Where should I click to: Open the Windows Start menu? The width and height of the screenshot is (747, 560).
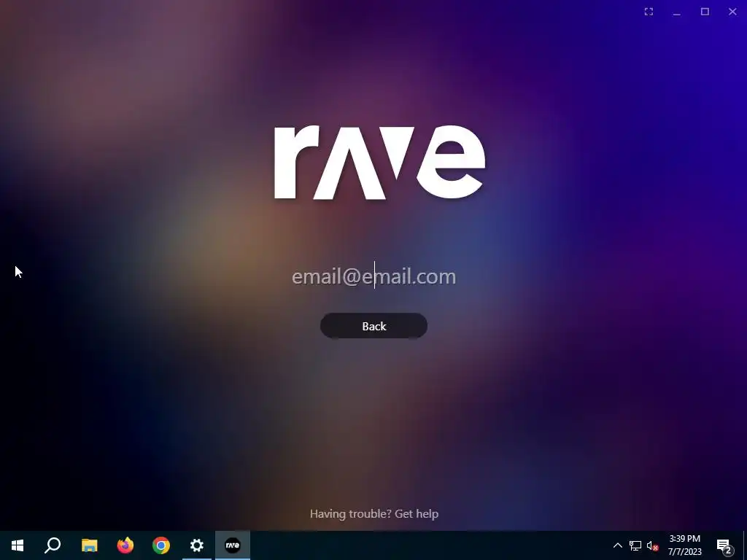(18, 545)
